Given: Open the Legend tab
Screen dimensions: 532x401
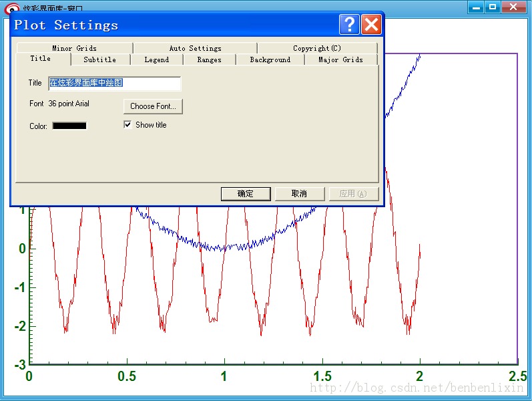Looking at the screenshot, I should pyautogui.click(x=157, y=59).
